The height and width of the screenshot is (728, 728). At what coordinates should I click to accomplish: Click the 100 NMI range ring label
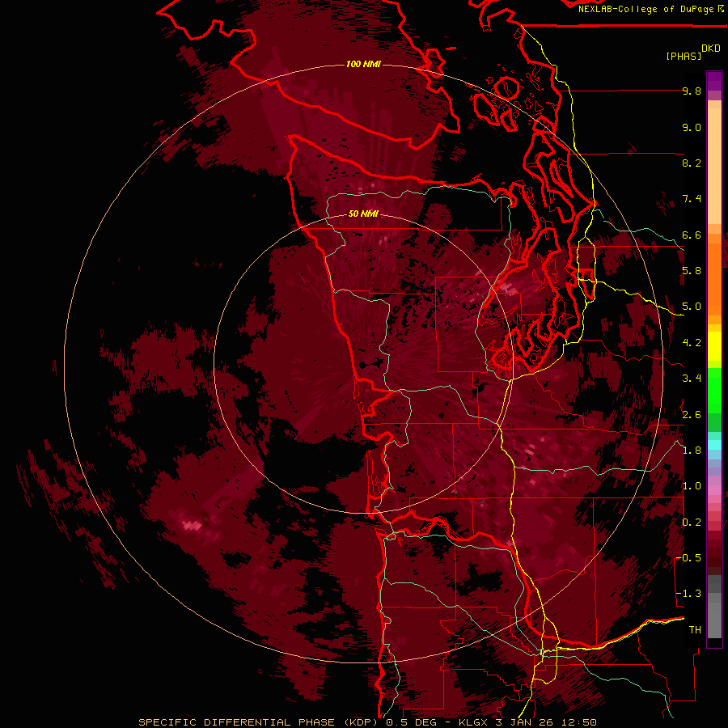tap(363, 64)
